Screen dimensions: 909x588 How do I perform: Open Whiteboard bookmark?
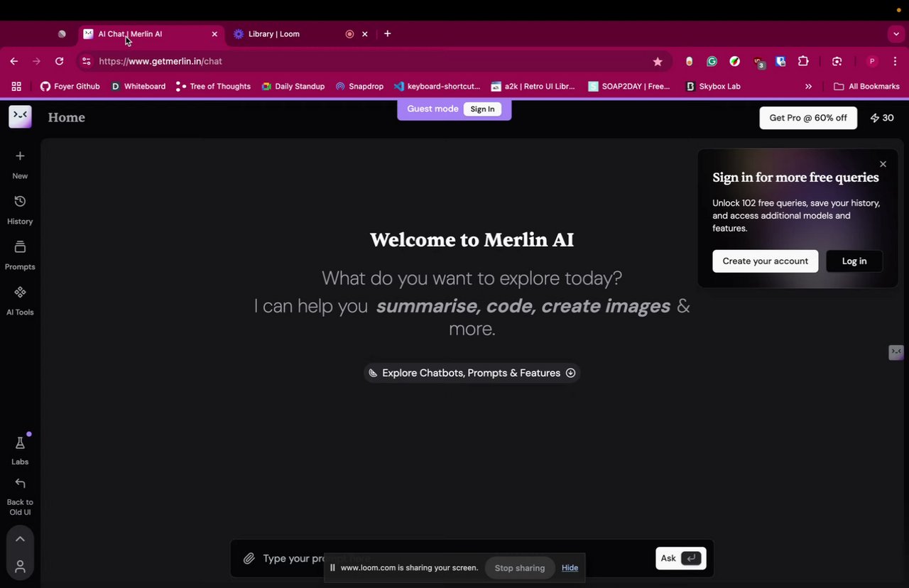coord(138,87)
